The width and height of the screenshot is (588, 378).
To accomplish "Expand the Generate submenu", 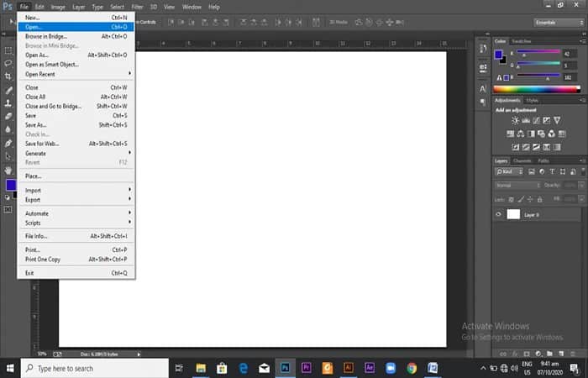I will tap(76, 153).
